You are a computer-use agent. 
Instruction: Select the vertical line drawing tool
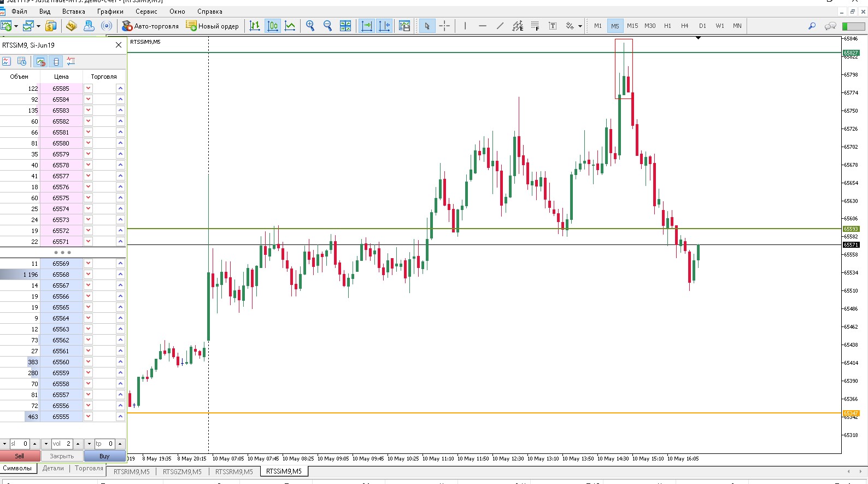pos(465,26)
